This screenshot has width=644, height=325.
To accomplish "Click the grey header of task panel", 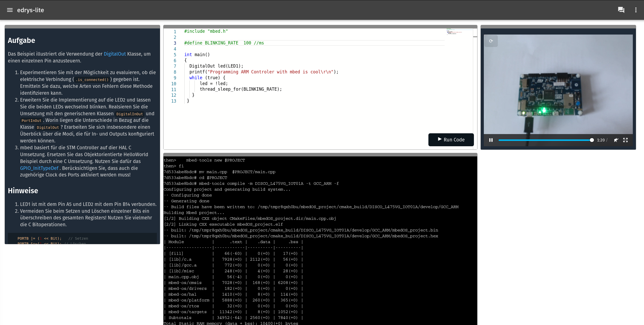I will (82, 26).
